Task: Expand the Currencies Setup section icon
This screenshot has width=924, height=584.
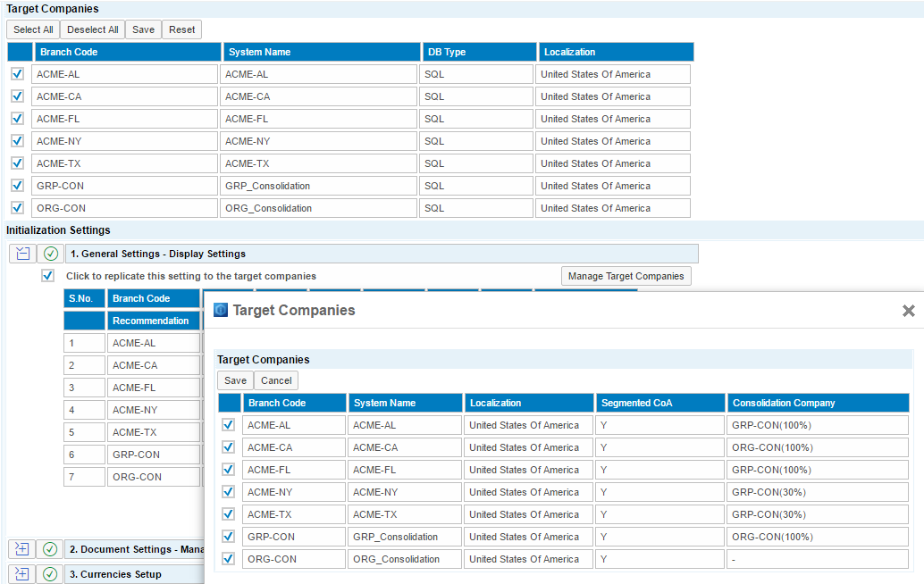Action: tap(22, 574)
